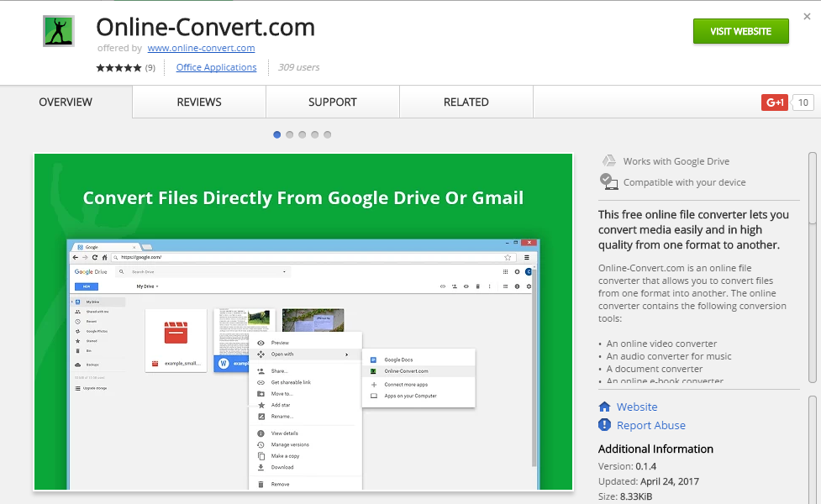Click the "Works with Google Drive" text

click(x=676, y=161)
